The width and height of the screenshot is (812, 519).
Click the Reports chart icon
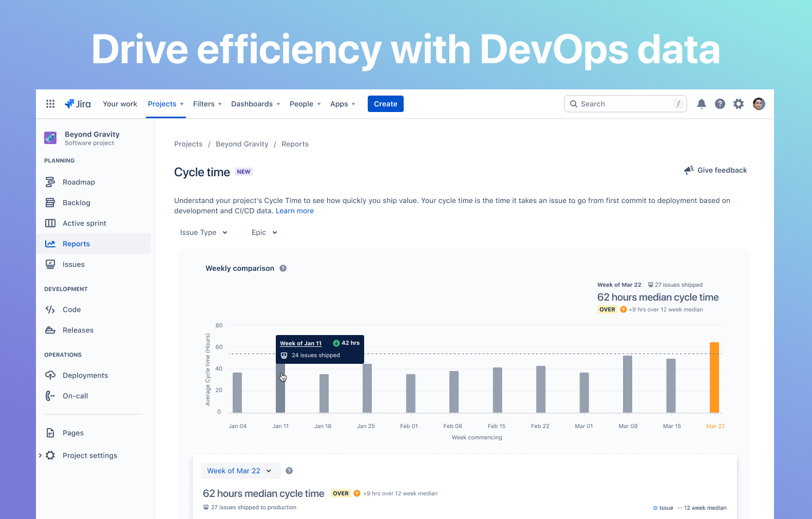[x=50, y=244]
